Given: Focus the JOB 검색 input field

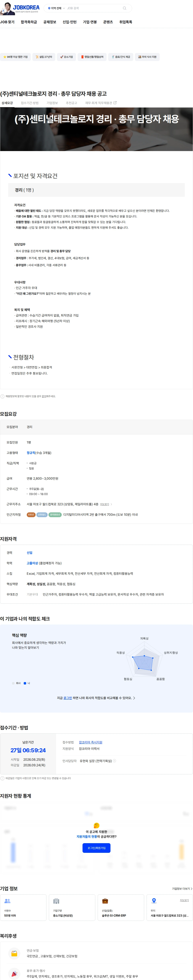Looking at the screenshot, I should pyautogui.click(x=93, y=8).
